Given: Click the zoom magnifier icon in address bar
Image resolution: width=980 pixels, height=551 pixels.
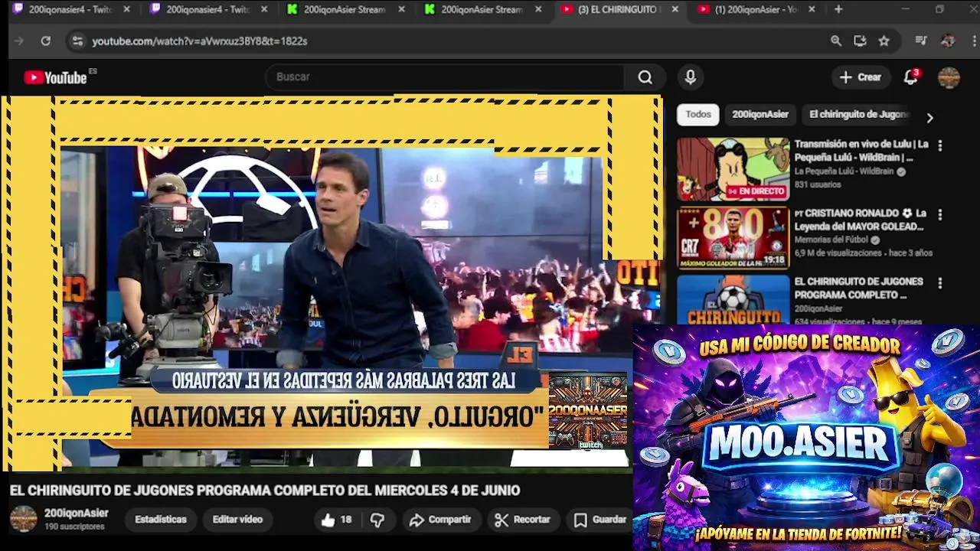Looking at the screenshot, I should [836, 41].
